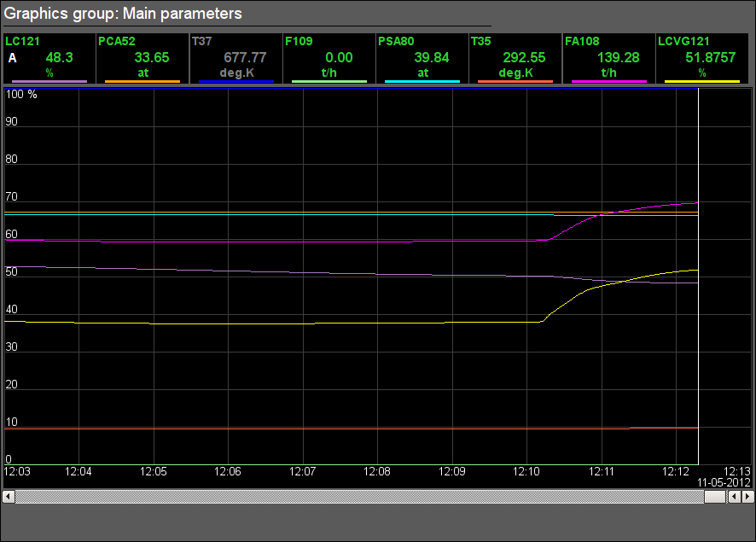This screenshot has width=756, height=542.
Task: Click the purple LC121 color bar
Action: point(49,81)
